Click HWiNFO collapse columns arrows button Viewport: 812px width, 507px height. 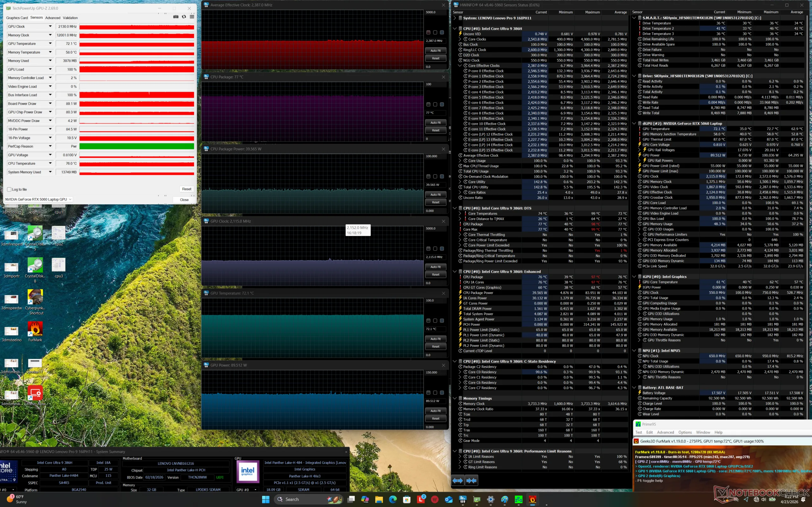point(471,480)
